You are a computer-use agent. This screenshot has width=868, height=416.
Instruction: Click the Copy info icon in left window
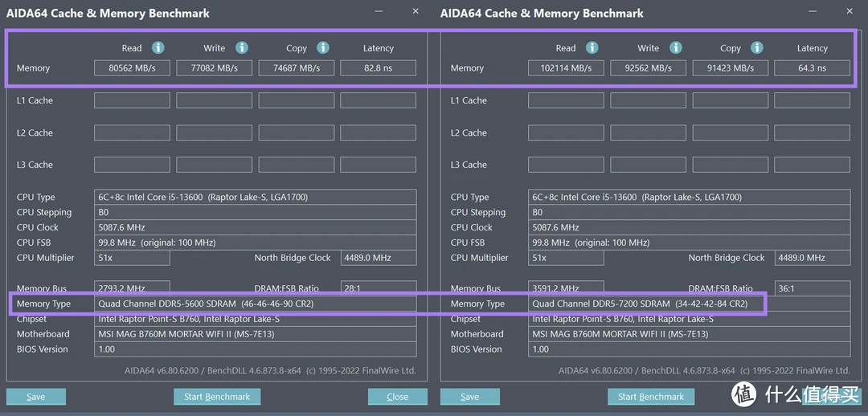pyautogui.click(x=323, y=47)
